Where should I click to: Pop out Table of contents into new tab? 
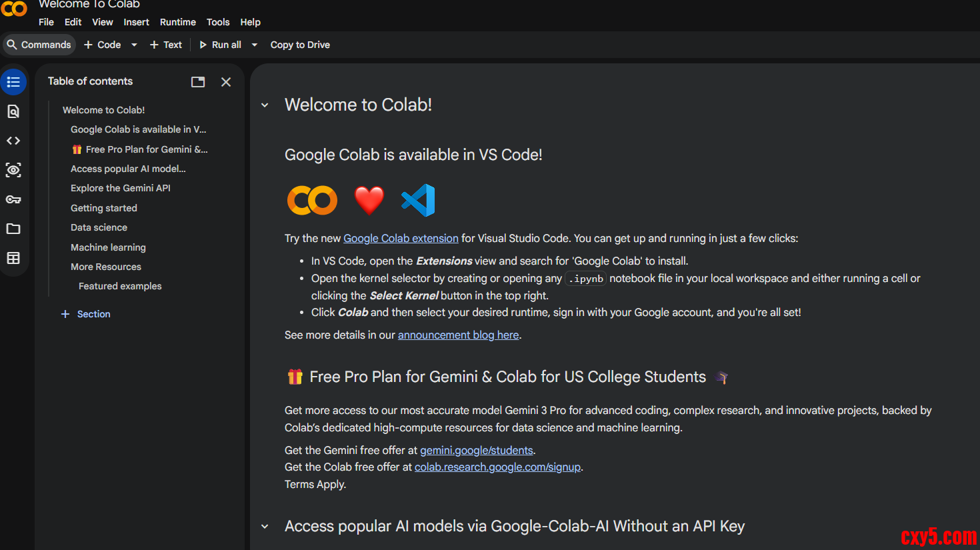click(198, 82)
